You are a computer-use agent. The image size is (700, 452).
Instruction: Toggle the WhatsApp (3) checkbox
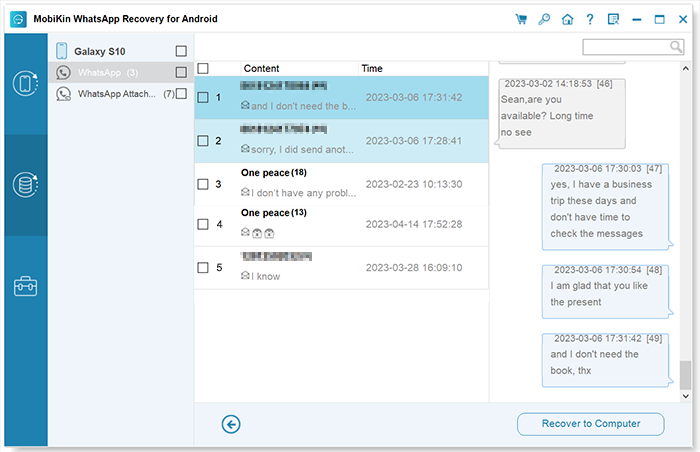point(181,72)
